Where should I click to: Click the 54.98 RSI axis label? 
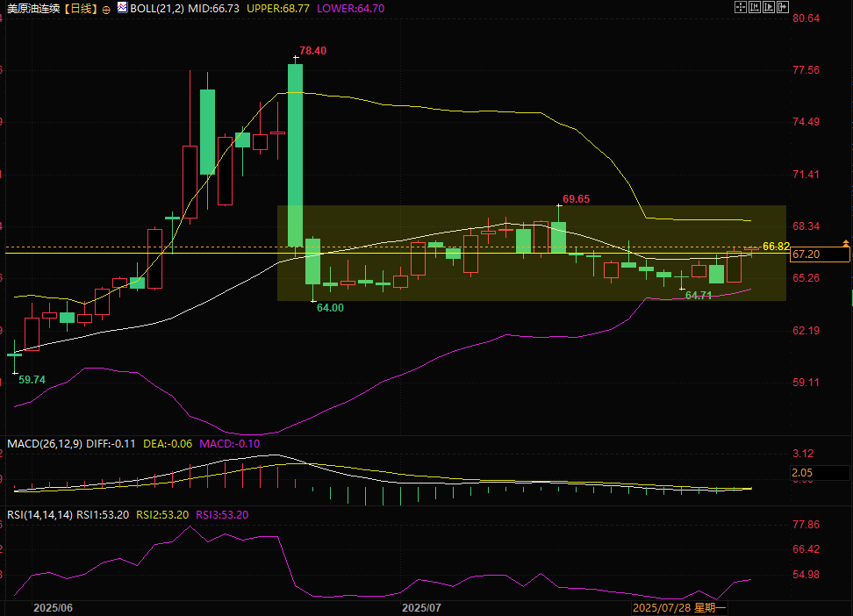click(x=806, y=575)
